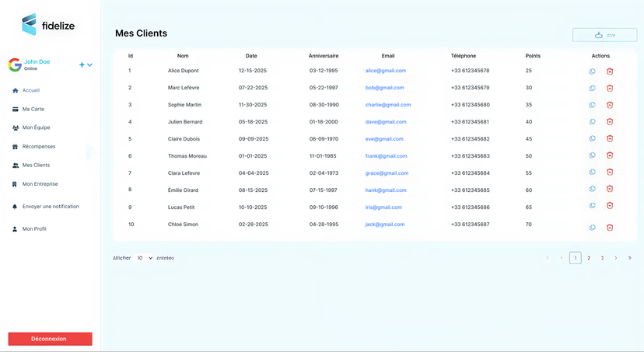Edit Sophie Martin's client record

click(592, 105)
